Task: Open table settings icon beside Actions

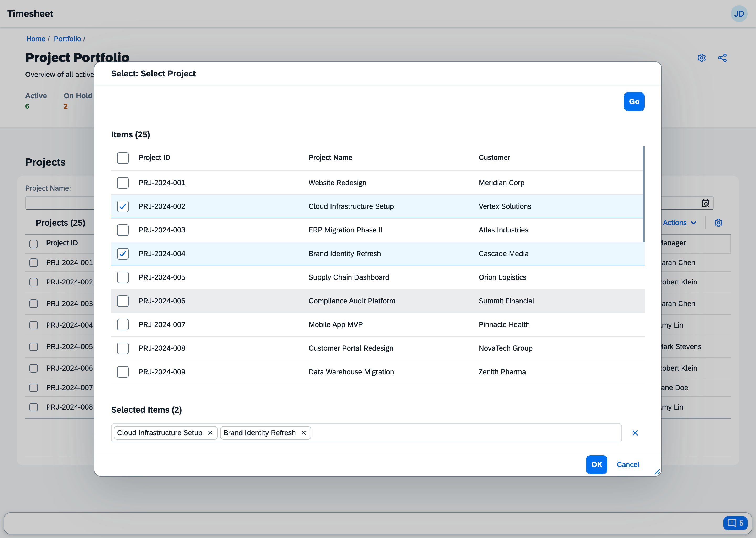Action: [718, 223]
